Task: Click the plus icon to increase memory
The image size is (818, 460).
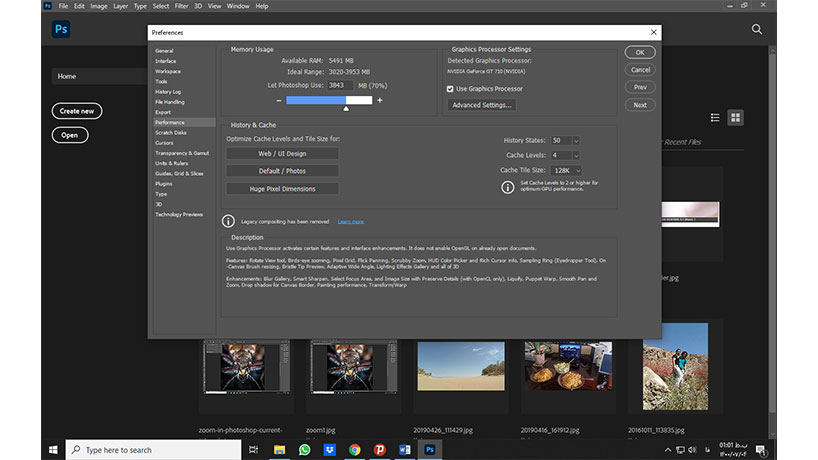Action: [380, 100]
